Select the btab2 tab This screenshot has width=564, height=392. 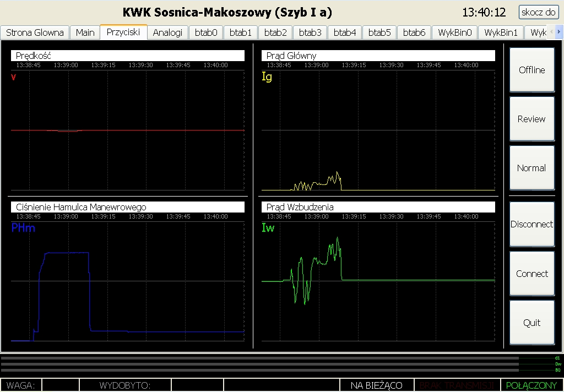275,32
